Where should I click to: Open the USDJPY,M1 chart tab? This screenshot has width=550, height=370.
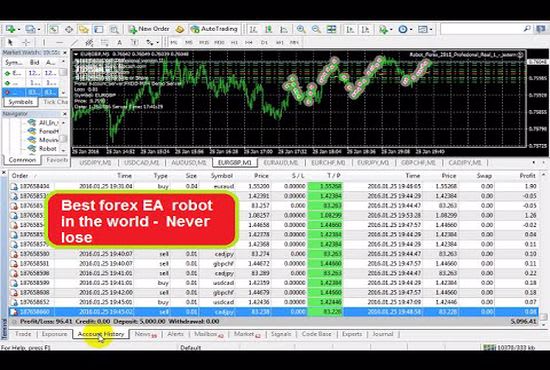(x=95, y=163)
